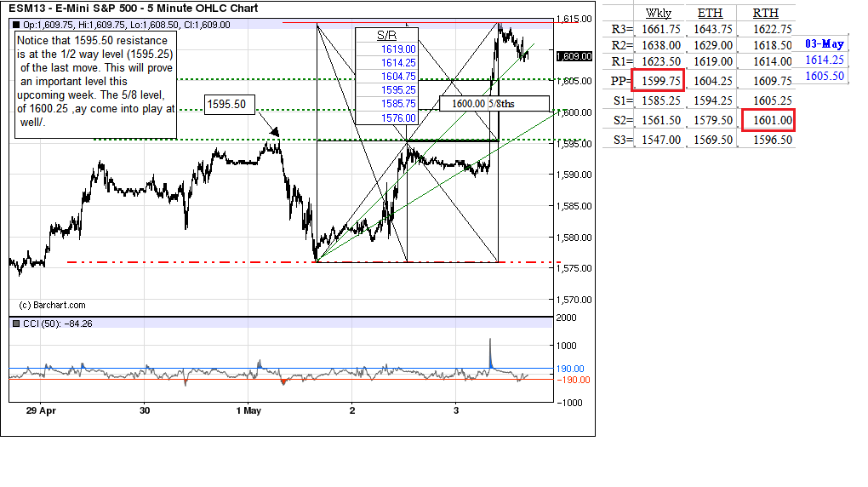This screenshot has height=487, width=868.
Task: Select ETH S2 value 1579.50
Action: point(713,120)
